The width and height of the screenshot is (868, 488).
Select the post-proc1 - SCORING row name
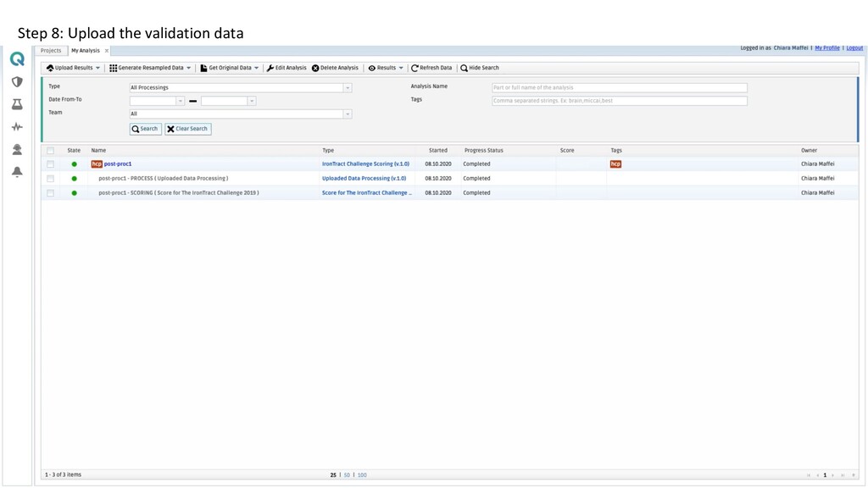tap(178, 193)
